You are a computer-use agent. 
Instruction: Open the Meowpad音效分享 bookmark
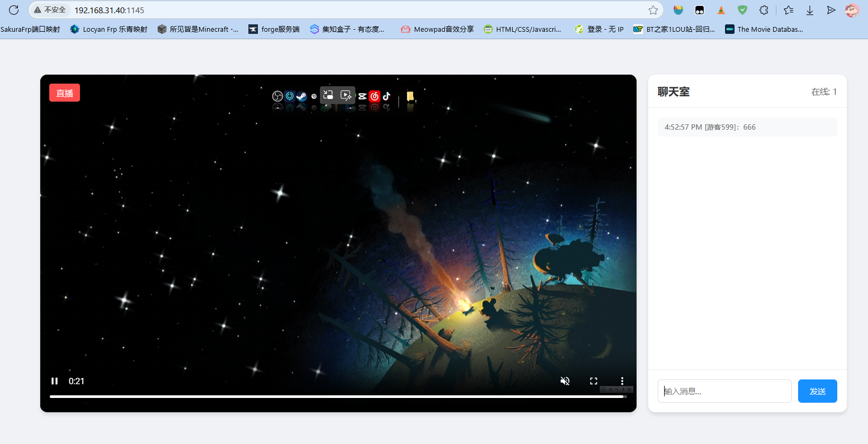tap(437, 29)
